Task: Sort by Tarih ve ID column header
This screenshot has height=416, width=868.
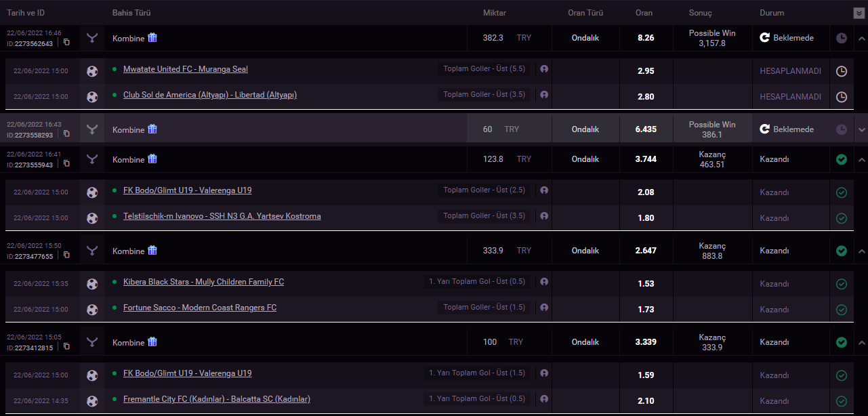Action: (26, 13)
